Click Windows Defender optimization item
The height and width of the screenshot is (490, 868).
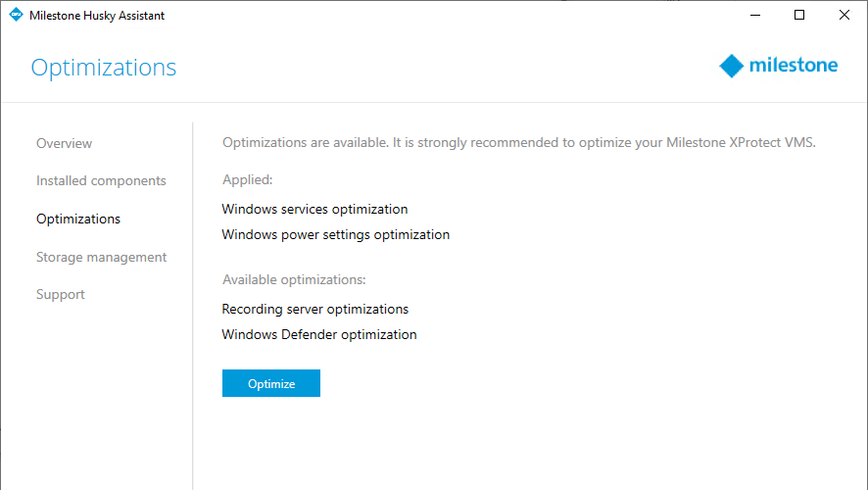[x=318, y=334]
